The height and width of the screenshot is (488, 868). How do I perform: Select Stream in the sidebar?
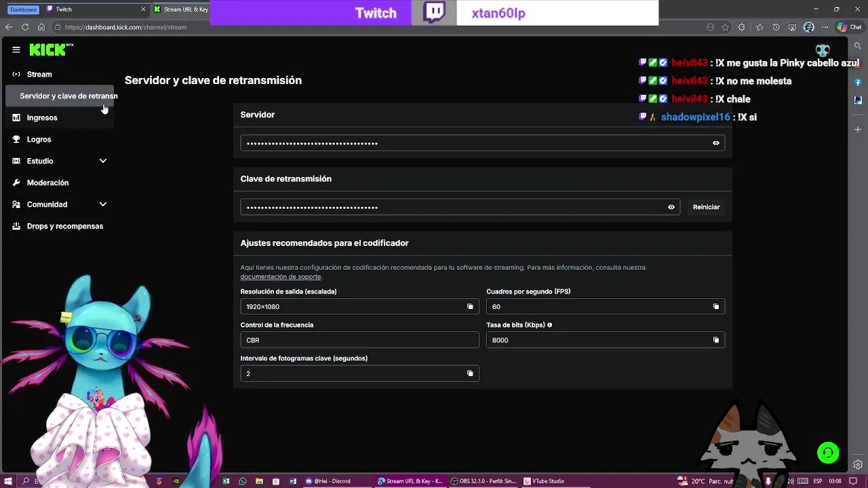tap(39, 75)
